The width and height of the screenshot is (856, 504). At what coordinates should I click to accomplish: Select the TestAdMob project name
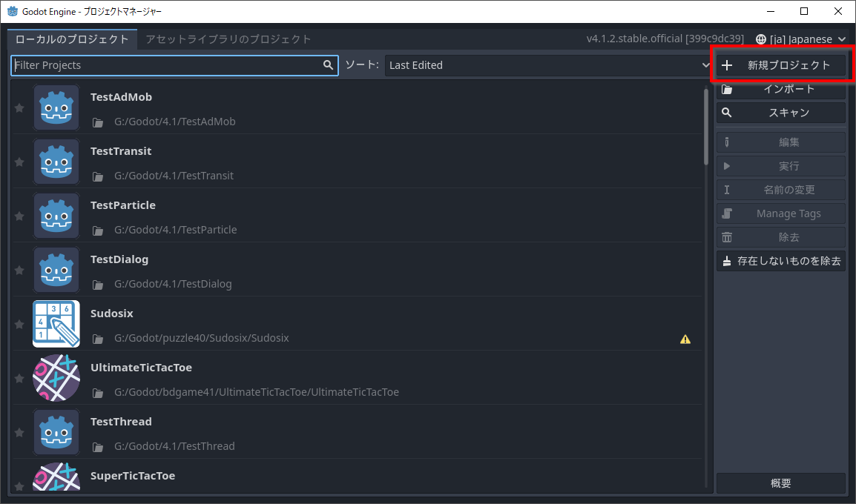[x=121, y=97]
